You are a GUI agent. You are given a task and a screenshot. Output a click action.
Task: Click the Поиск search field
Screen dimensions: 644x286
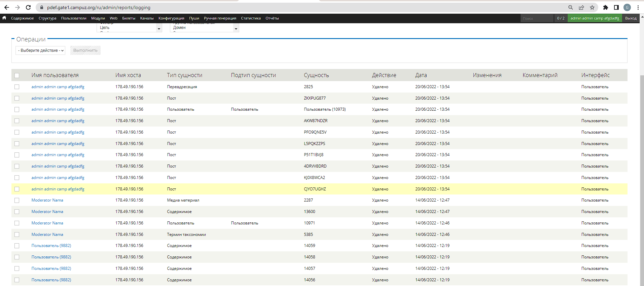536,19
